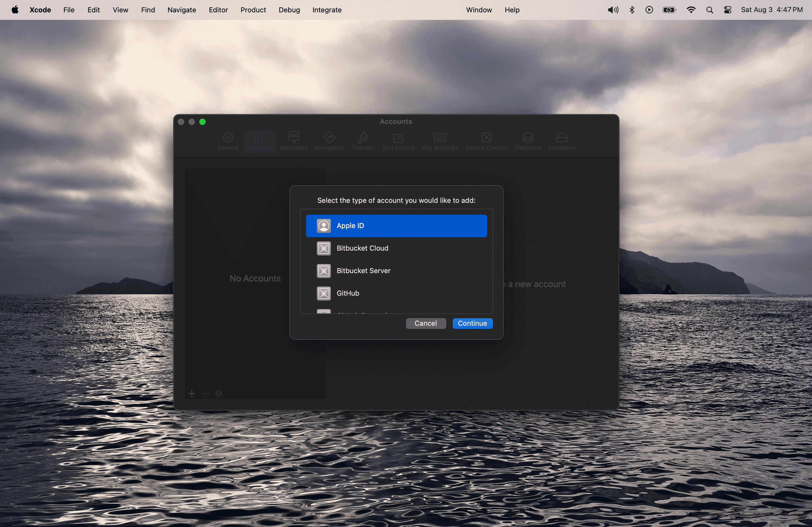Viewport: 812px width, 527px height.
Task: Open the Key Bindings preferences pane
Action: 440,141
